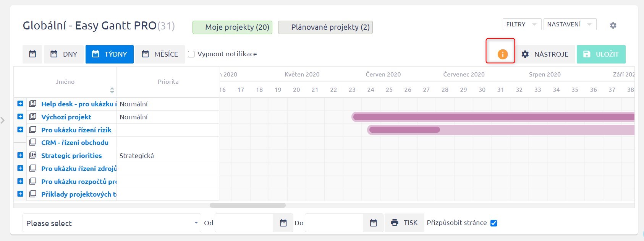Click the Srpen 2020 month label
The width and height of the screenshot is (644, 241).
tap(545, 74)
